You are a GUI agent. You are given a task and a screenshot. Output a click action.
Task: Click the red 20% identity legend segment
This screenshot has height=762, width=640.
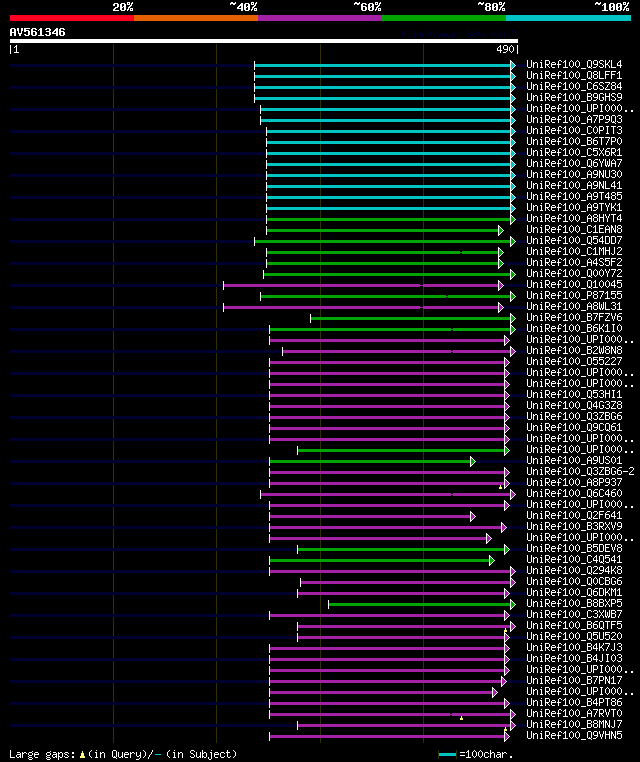click(x=71, y=18)
